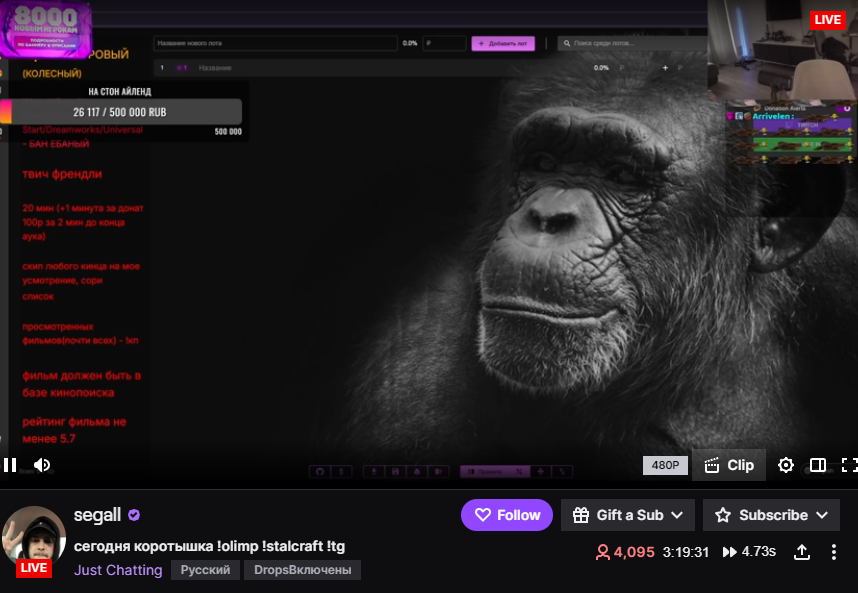This screenshot has width=858, height=593.
Task: Click the latency indicator 4.73s
Action: [749, 551]
